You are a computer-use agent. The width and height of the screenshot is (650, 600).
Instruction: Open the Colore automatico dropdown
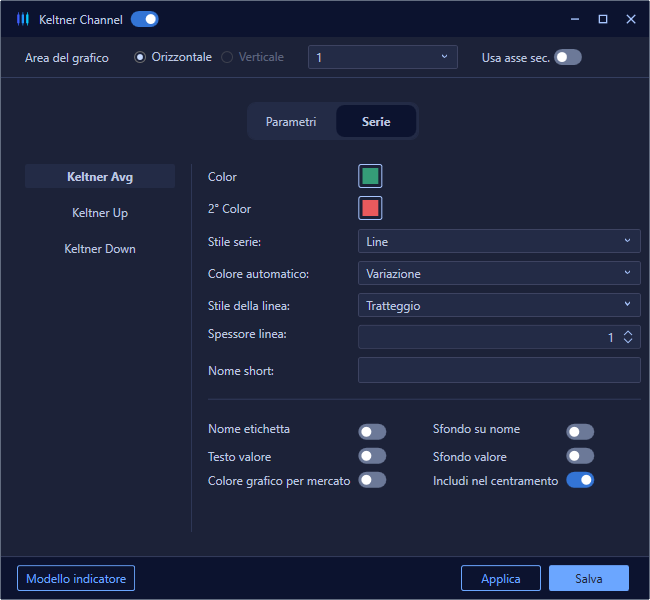click(499, 273)
